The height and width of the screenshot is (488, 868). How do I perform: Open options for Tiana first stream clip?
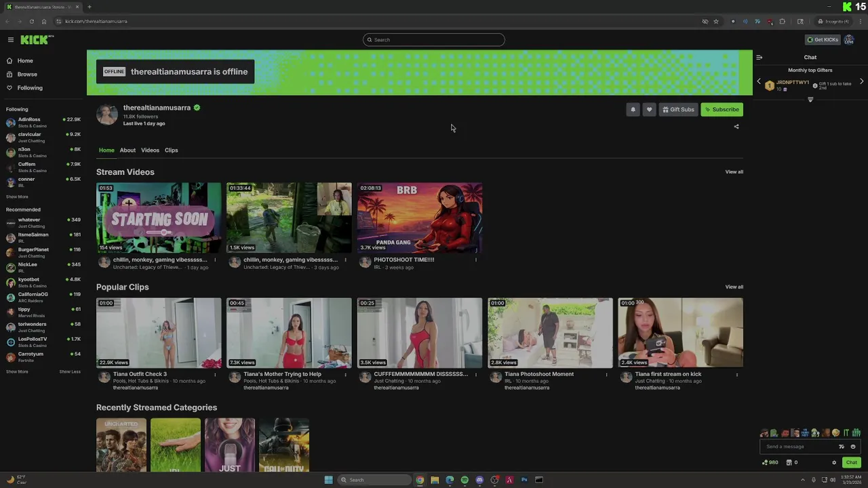pos(736,375)
